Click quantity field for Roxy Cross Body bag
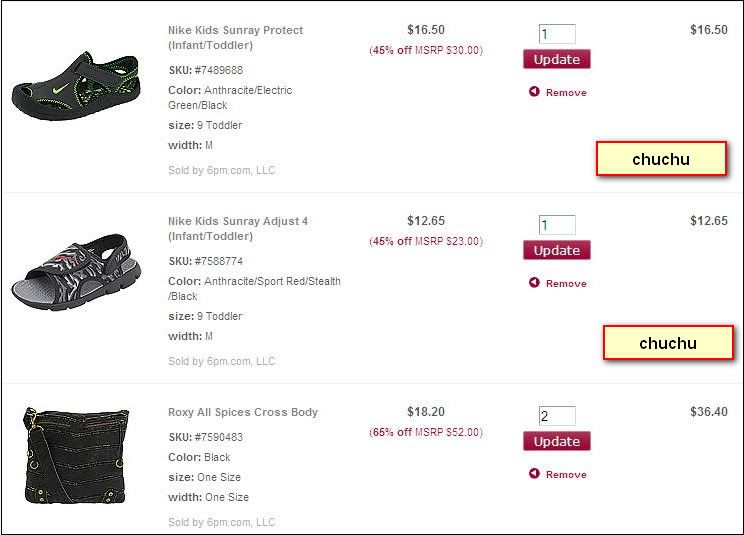This screenshot has width=744, height=535. [x=557, y=416]
